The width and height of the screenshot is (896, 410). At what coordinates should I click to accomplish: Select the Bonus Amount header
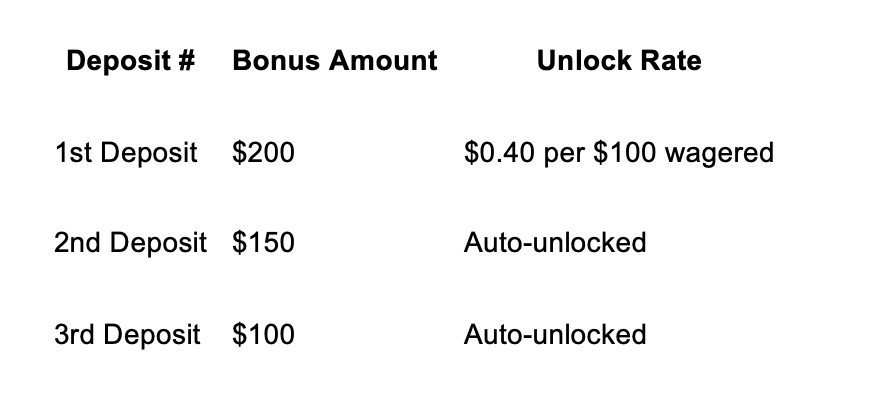point(335,61)
